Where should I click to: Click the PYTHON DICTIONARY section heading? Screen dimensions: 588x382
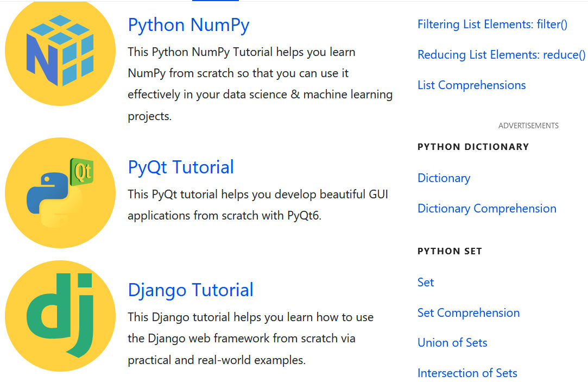(x=473, y=147)
